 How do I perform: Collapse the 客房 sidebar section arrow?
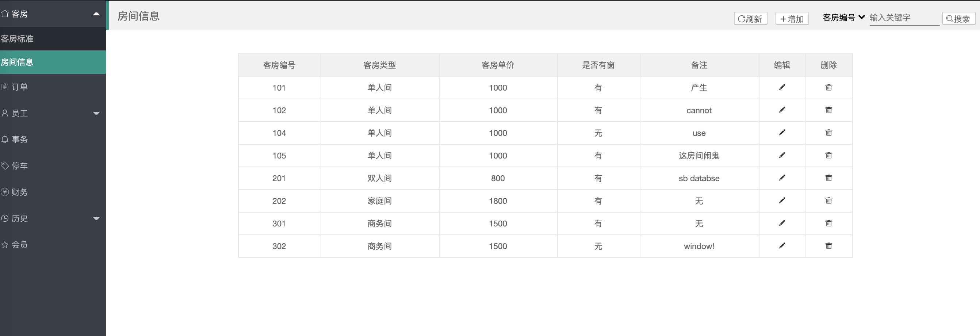click(96, 14)
